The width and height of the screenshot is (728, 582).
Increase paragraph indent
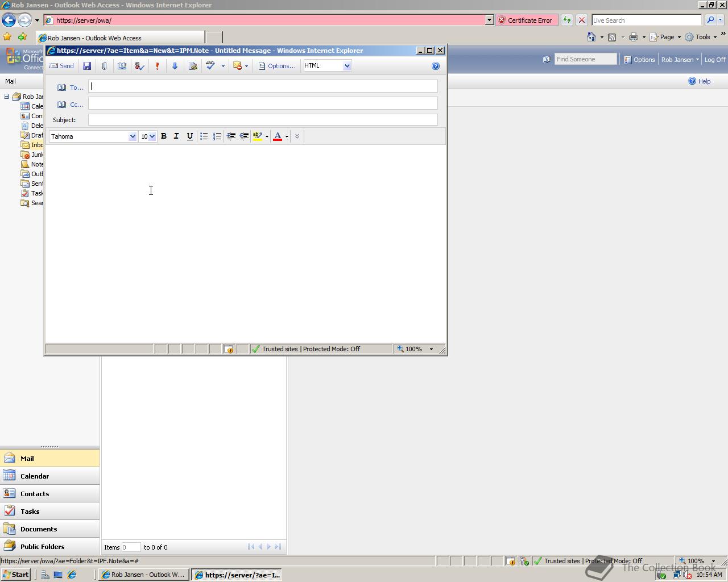[244, 136]
